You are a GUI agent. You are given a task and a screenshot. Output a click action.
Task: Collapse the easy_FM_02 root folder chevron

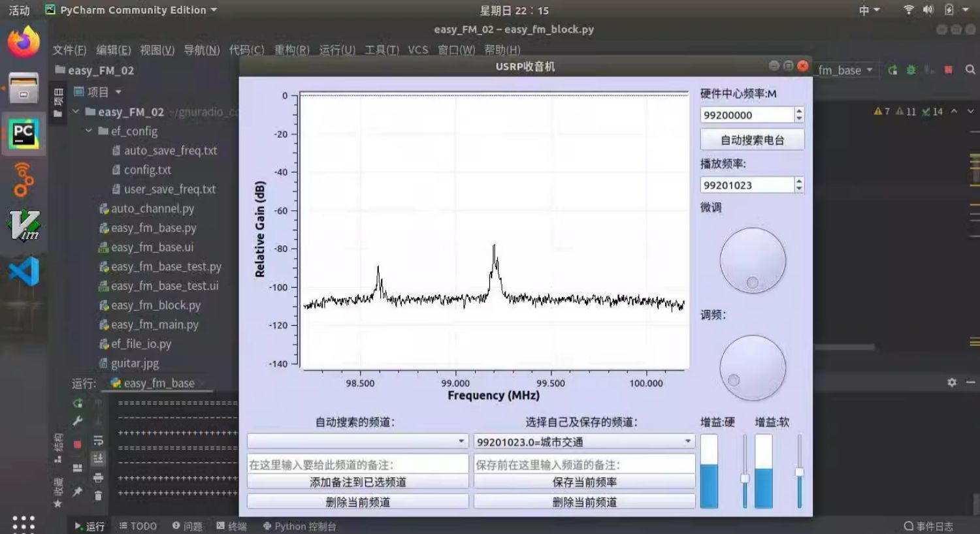[x=76, y=112]
